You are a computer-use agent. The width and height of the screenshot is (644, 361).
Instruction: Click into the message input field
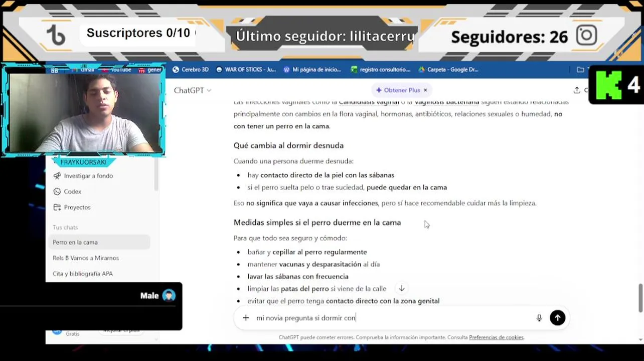[x=394, y=318]
